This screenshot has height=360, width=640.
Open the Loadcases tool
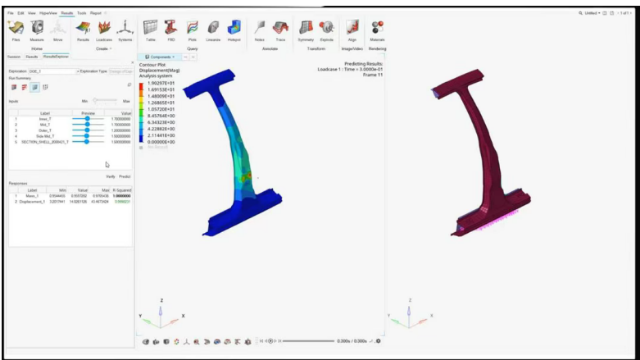click(104, 31)
